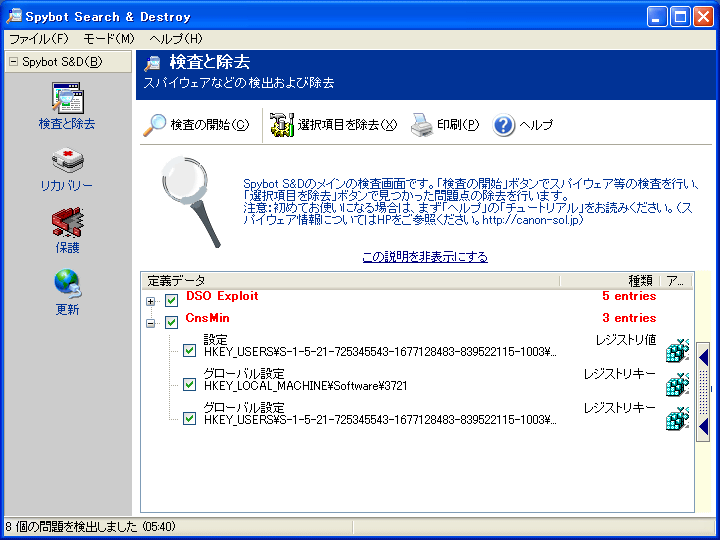The width and height of the screenshot is (720, 540).
Task: Click the Spybot title bar app icon
Action: click(14, 17)
